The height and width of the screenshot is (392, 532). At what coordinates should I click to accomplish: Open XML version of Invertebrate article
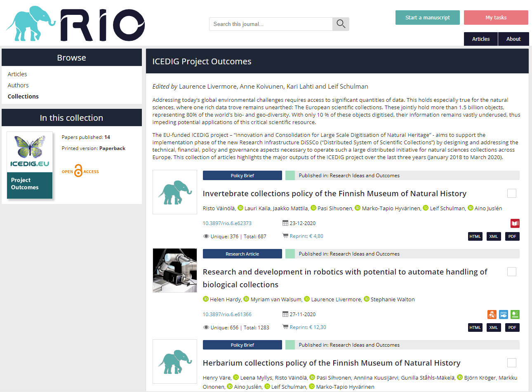click(494, 237)
